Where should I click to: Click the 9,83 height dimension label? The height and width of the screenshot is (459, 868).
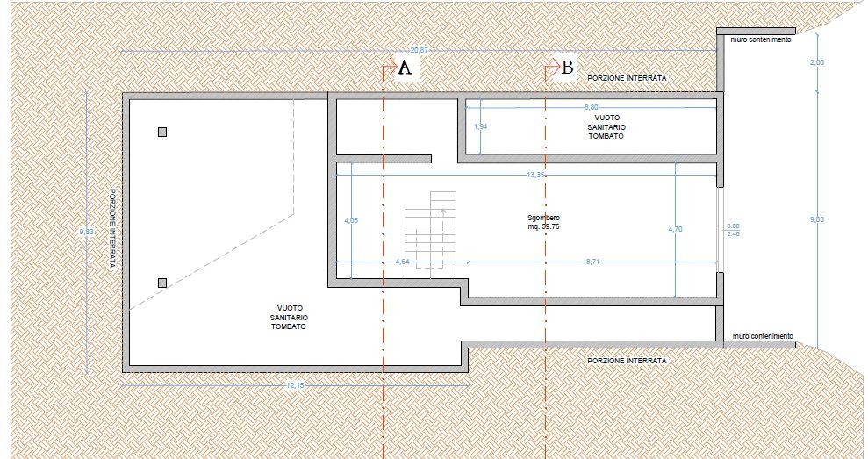point(86,232)
